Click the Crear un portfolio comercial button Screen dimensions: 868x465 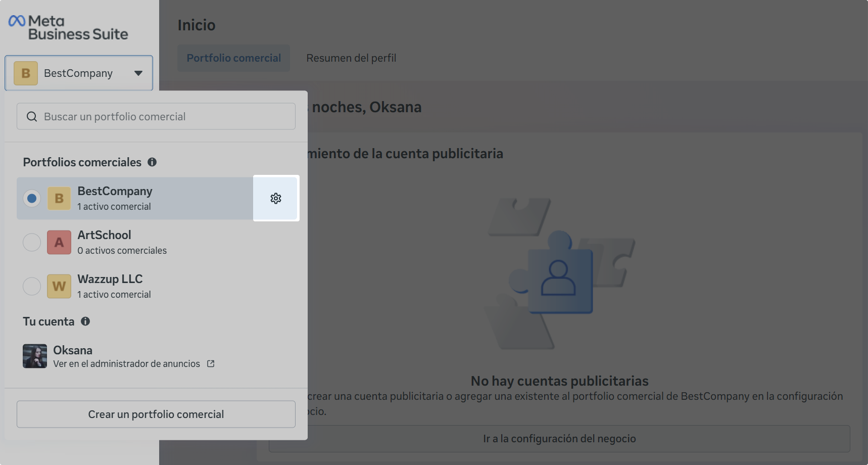pos(156,414)
